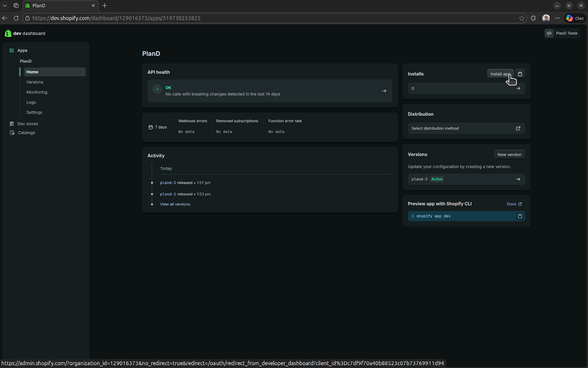Open the Docs link
Screen dimensions: 588x368
514,204
